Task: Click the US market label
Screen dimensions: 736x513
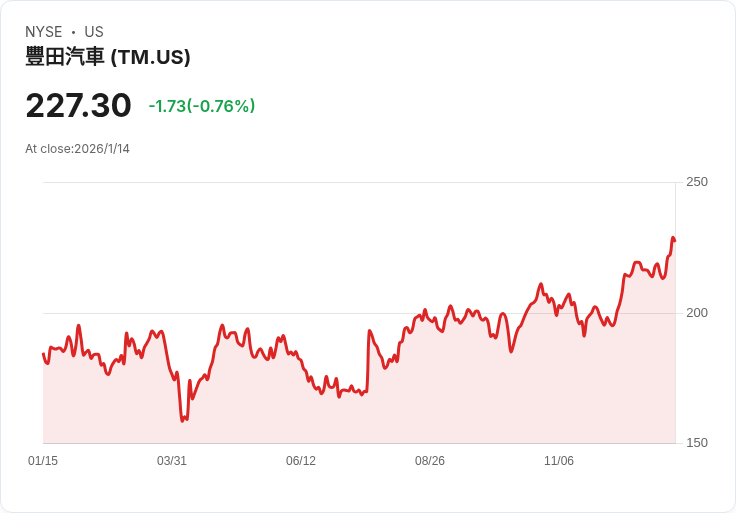Action: (94, 32)
